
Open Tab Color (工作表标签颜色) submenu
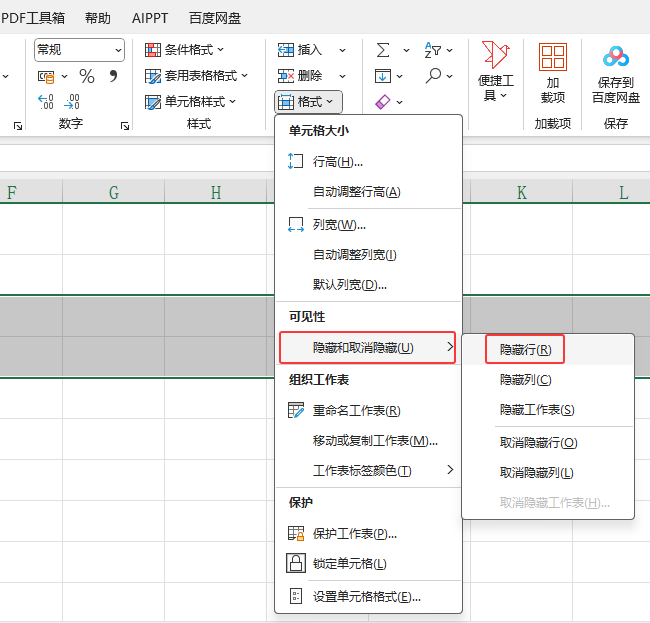coord(368,470)
